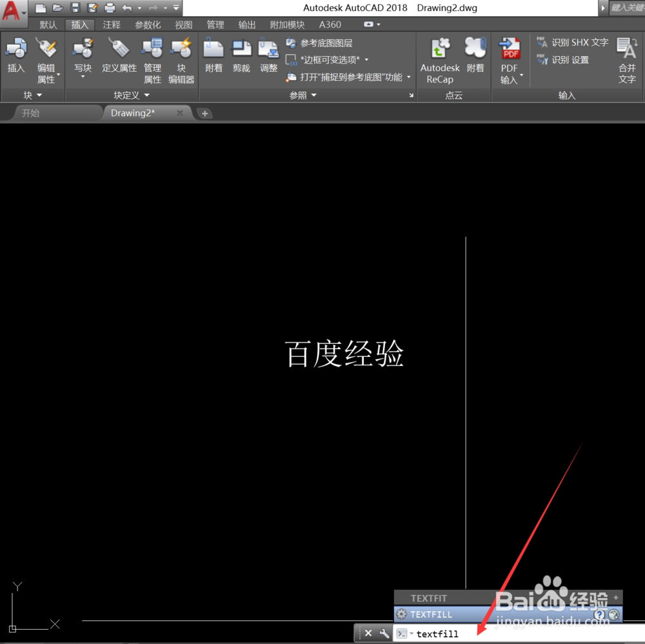Open the Edit Attributes (编辑属性) dropdown arrow
Image resolution: width=645 pixels, height=644 pixels.
click(x=59, y=74)
